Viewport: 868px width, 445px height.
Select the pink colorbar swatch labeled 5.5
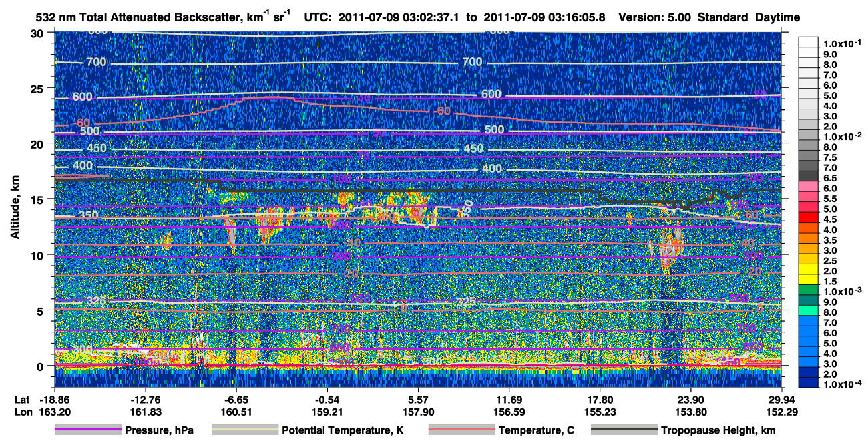809,198
